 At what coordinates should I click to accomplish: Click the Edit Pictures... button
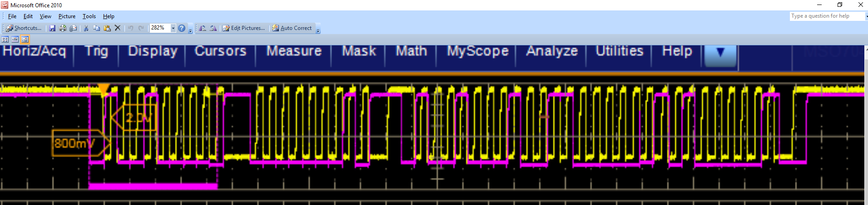pos(244,28)
